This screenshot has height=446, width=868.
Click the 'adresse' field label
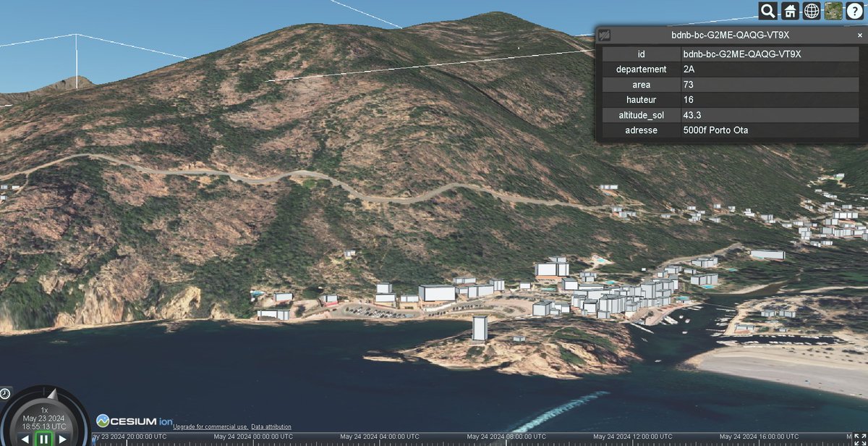pyautogui.click(x=641, y=130)
